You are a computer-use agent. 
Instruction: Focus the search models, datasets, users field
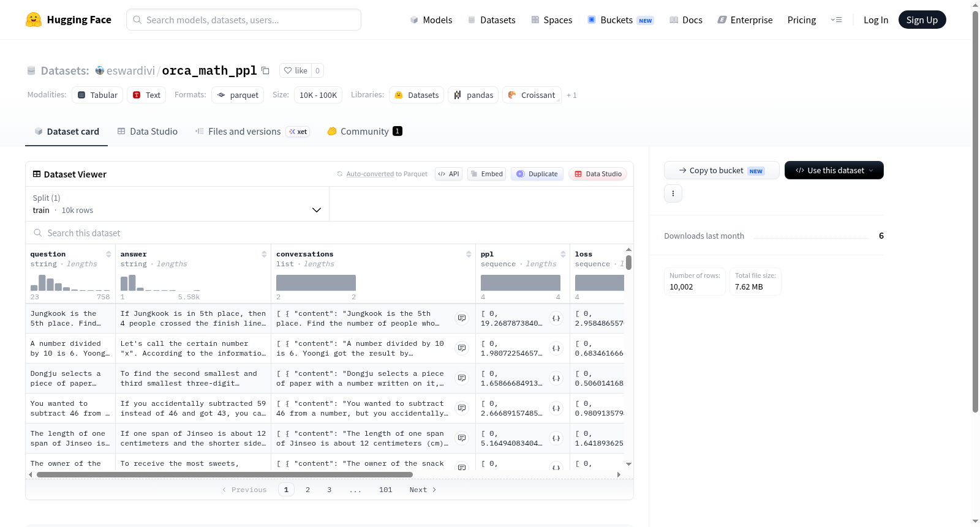click(244, 20)
